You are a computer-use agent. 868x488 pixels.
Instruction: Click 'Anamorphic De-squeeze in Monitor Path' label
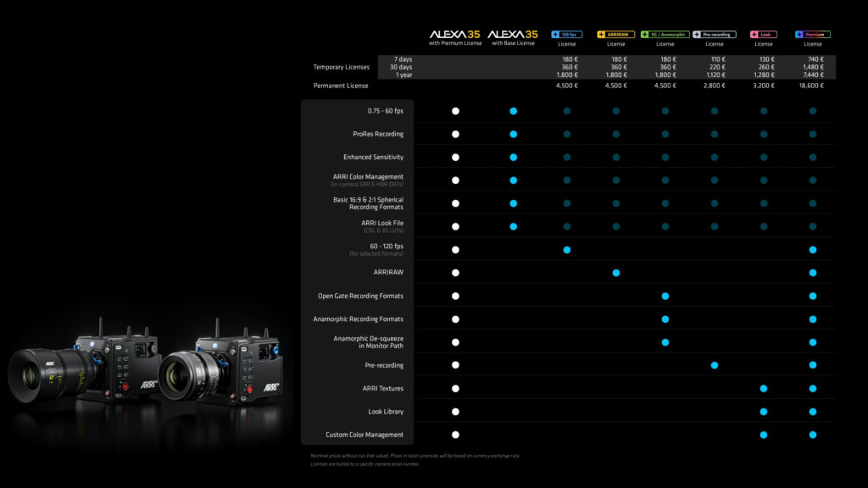(368, 342)
